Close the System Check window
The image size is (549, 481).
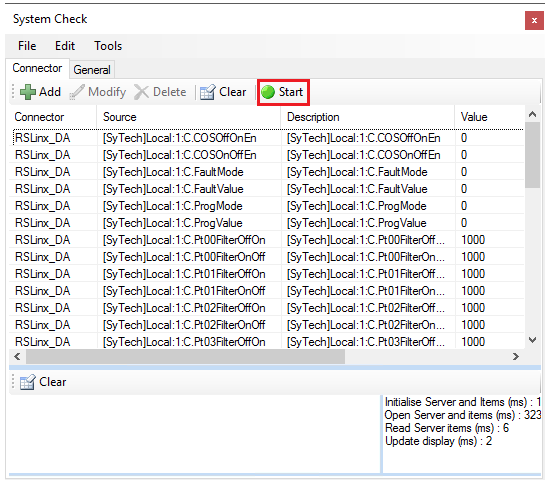[x=534, y=21]
